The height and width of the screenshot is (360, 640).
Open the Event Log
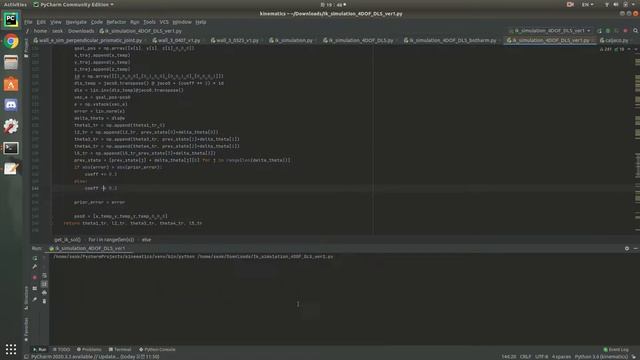pyautogui.click(x=616, y=349)
